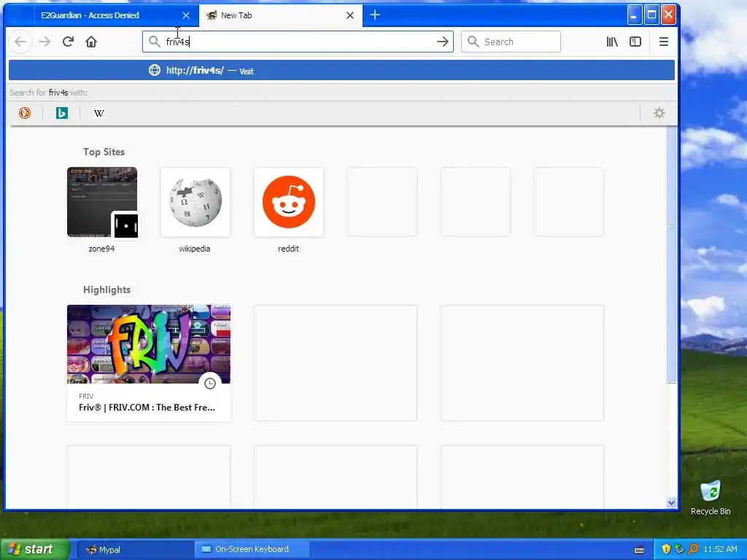The image size is (747, 560).
Task: Select the New Tab tab
Action: click(281, 15)
